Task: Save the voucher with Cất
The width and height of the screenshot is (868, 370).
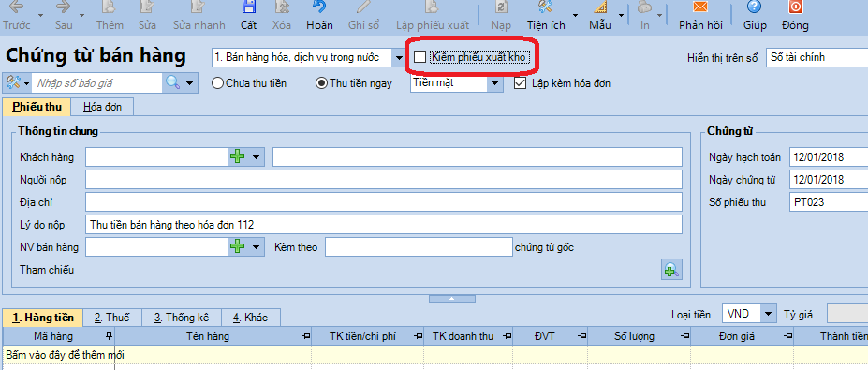Action: (x=248, y=16)
